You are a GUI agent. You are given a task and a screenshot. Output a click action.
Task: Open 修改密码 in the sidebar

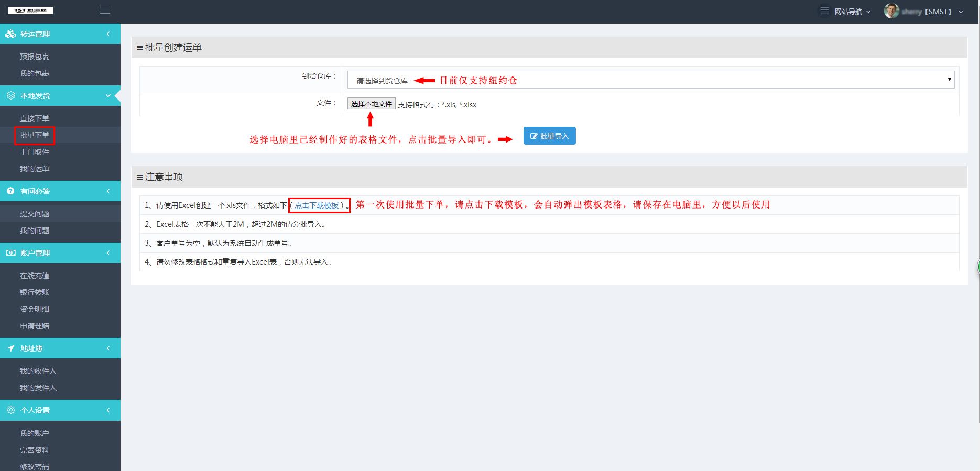pos(35,466)
